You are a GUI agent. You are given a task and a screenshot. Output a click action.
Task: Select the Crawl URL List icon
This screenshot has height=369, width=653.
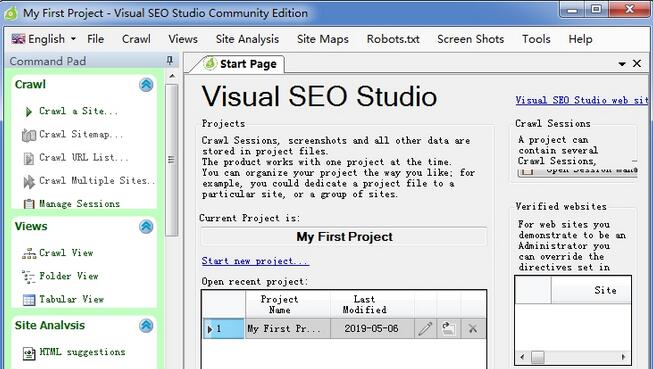tap(28, 158)
